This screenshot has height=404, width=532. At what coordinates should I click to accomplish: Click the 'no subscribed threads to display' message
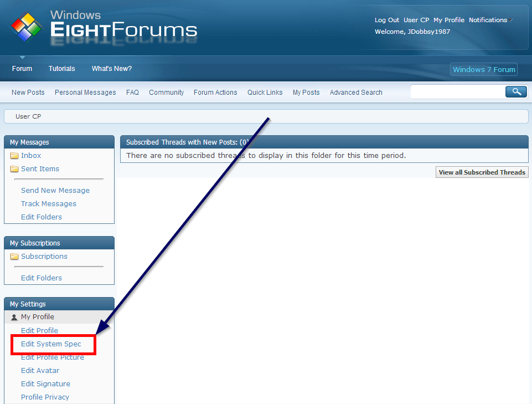point(266,156)
